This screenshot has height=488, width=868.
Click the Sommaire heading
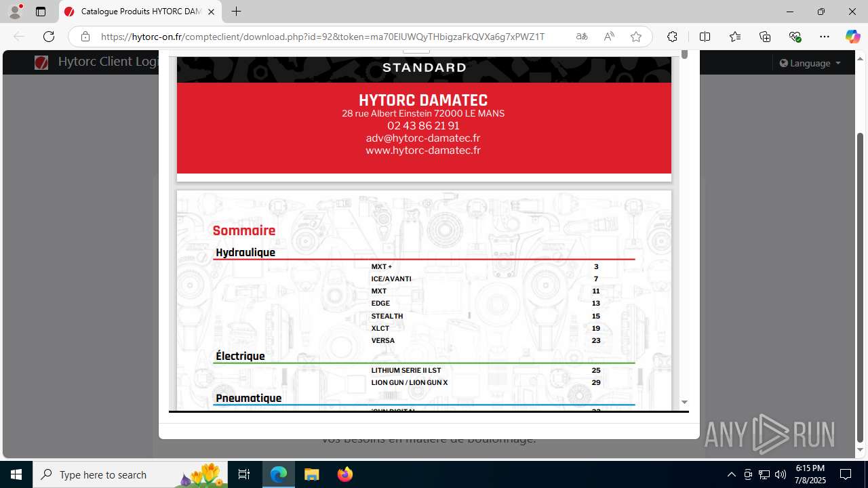pos(244,230)
